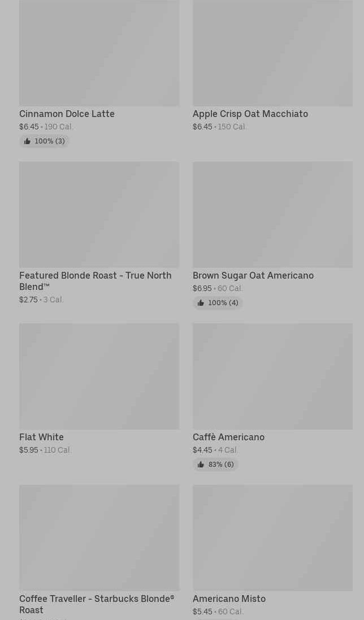Click the Coffee Traveller product image
Image resolution: width=364 pixels, height=620 pixels.
pos(99,538)
